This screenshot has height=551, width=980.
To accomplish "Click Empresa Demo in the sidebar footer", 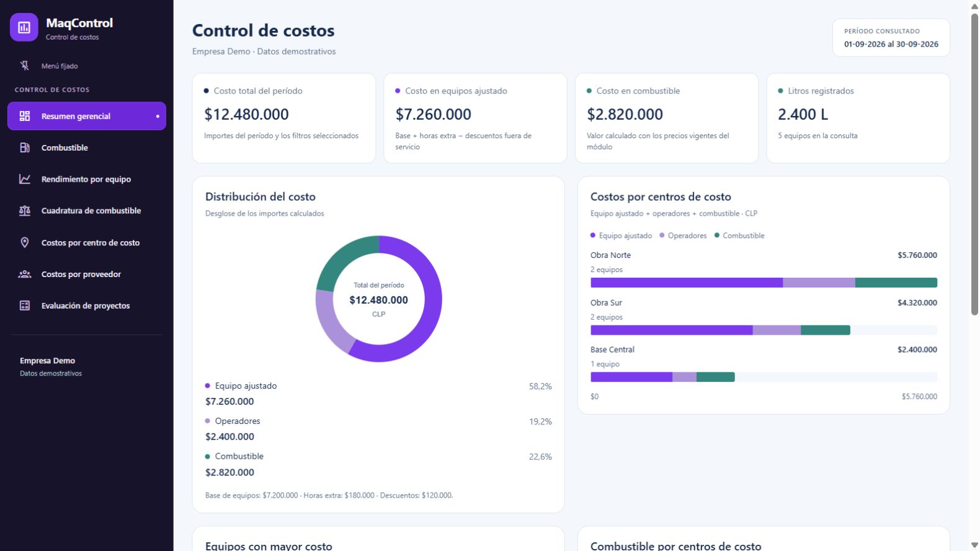I will [47, 361].
